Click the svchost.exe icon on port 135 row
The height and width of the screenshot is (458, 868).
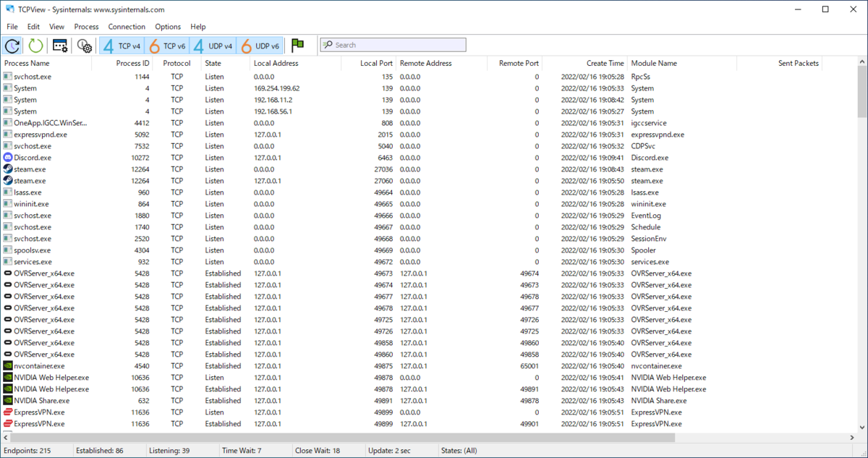click(8, 76)
